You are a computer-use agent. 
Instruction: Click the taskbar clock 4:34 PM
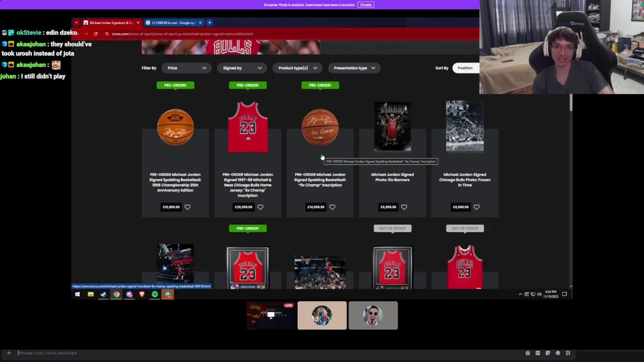coord(551,294)
